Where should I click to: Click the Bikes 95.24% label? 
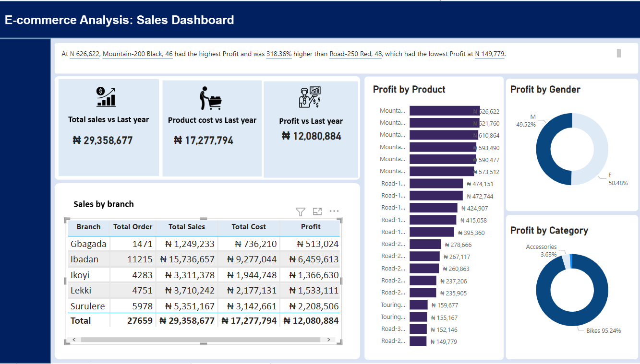click(x=604, y=331)
